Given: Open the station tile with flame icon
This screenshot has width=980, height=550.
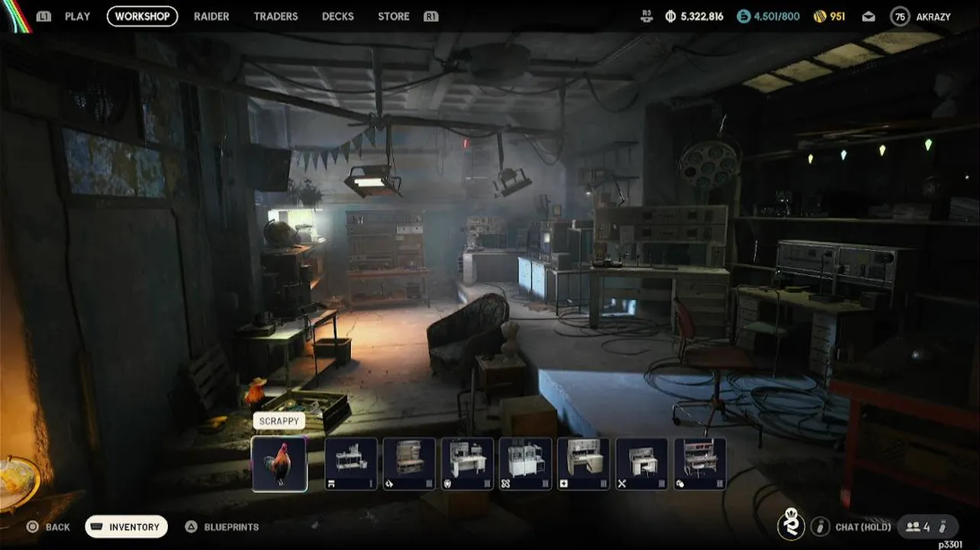Looking at the screenshot, I should (409, 464).
